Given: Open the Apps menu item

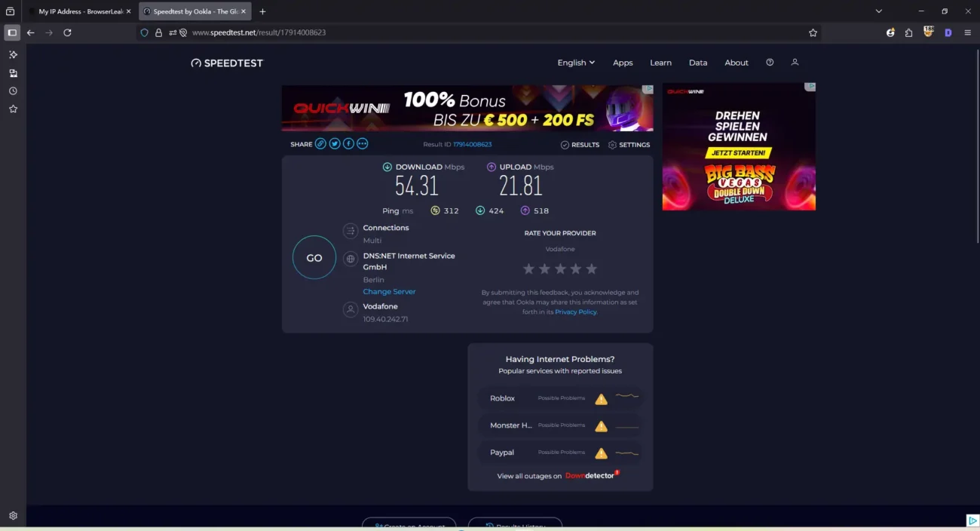Looking at the screenshot, I should (623, 63).
